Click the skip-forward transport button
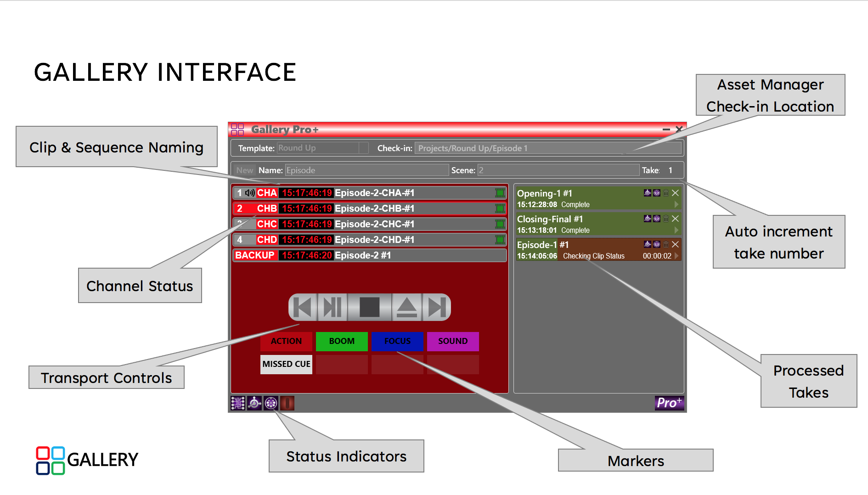Viewport: 868px width, 495px height. [436, 307]
